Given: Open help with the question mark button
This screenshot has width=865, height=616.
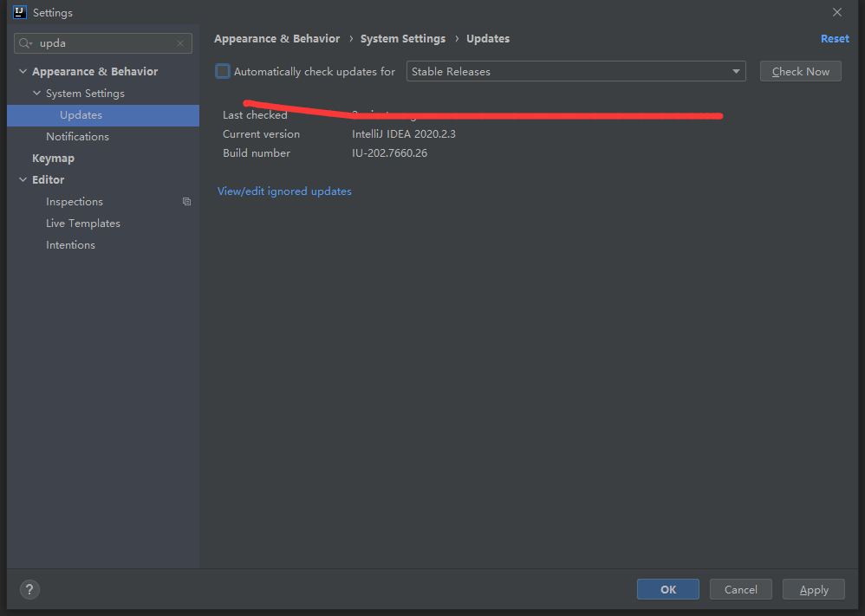Looking at the screenshot, I should coord(29,589).
